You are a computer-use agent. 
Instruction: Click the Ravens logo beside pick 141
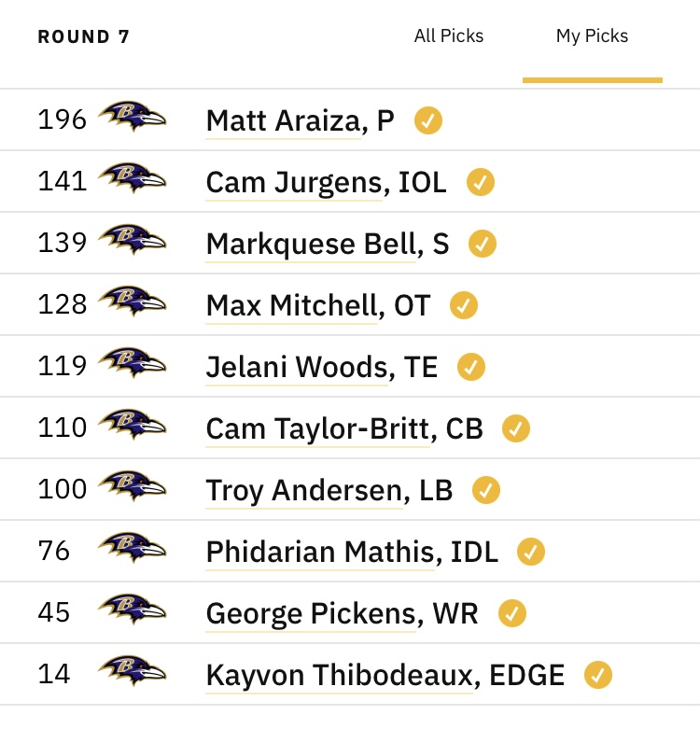pos(132,178)
